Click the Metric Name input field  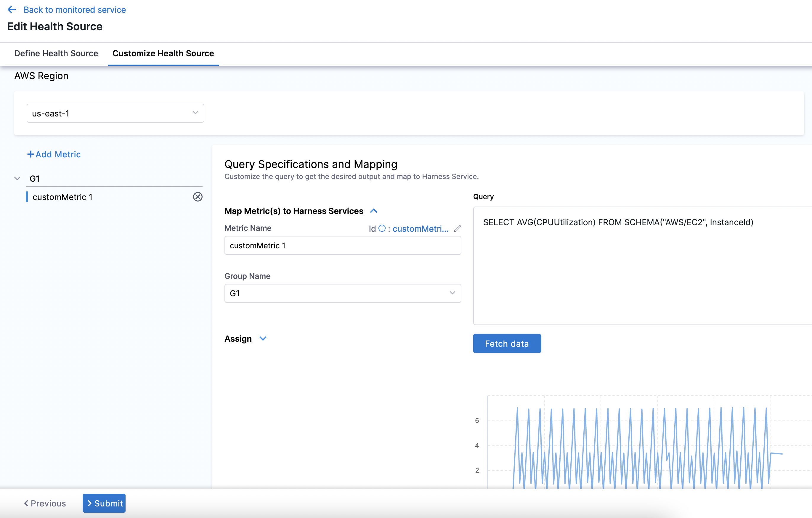pyautogui.click(x=342, y=245)
